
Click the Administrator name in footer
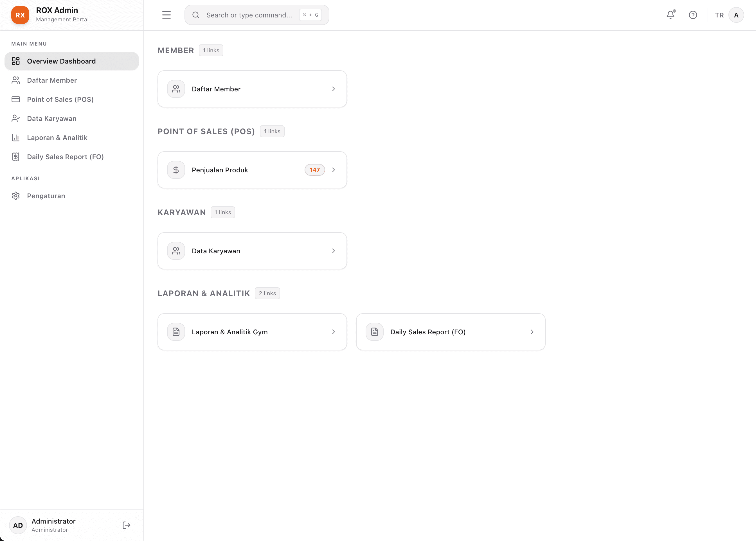click(53, 521)
